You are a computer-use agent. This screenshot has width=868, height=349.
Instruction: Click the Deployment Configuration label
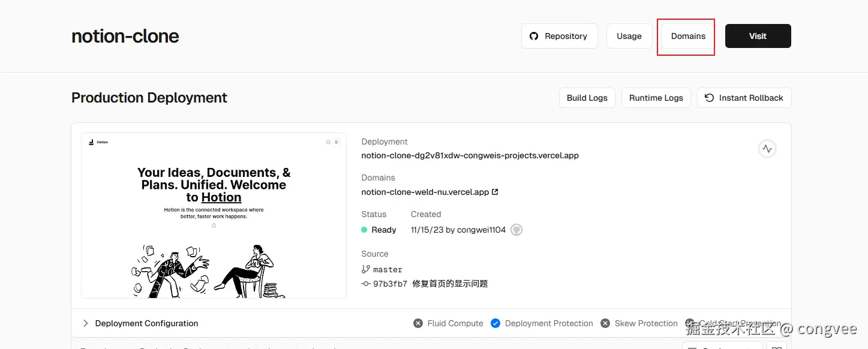(x=146, y=323)
